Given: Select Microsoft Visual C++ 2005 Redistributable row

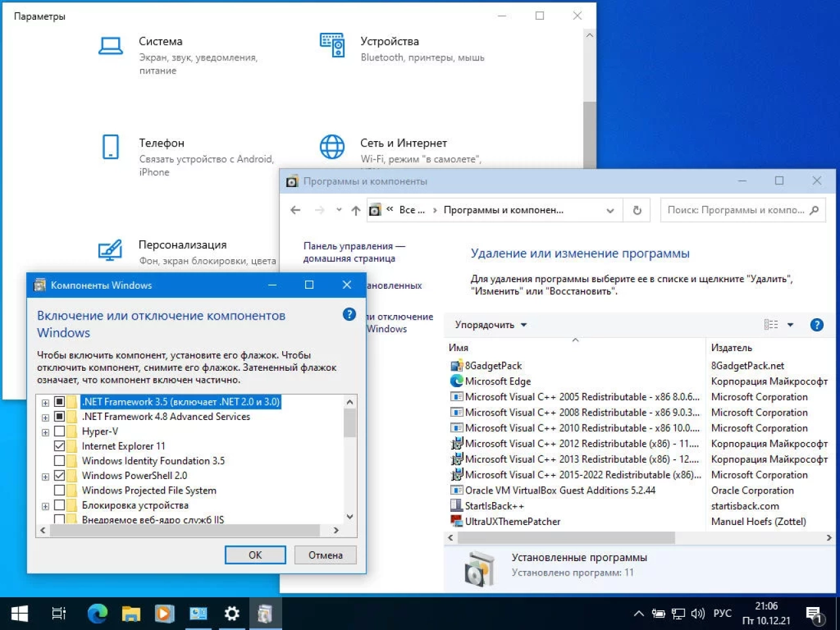Looking at the screenshot, I should [x=575, y=397].
